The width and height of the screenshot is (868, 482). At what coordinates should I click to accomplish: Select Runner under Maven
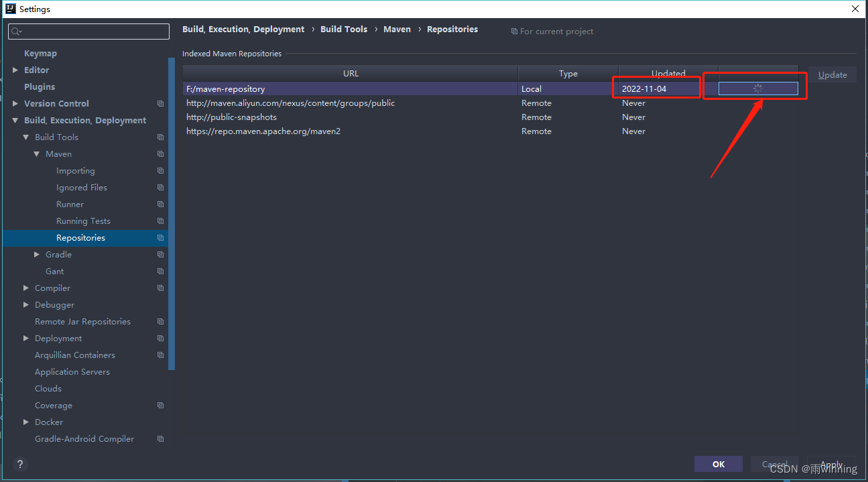[x=70, y=204]
